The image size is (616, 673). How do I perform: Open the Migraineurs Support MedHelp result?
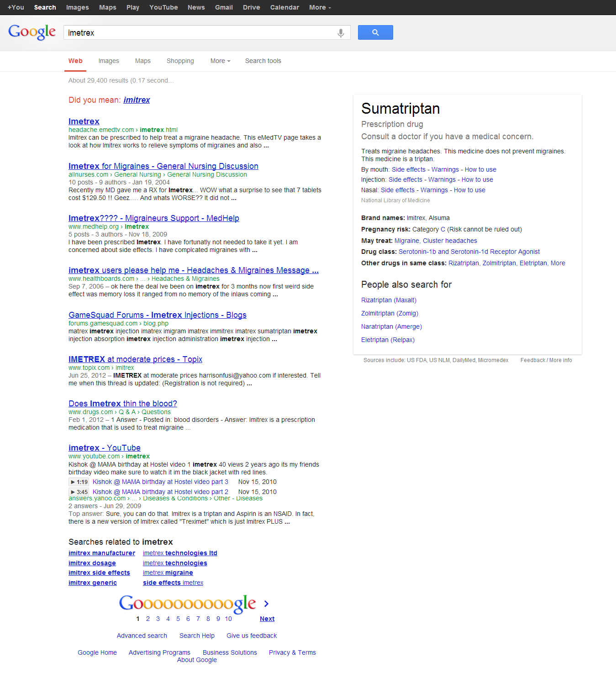pyautogui.click(x=154, y=218)
